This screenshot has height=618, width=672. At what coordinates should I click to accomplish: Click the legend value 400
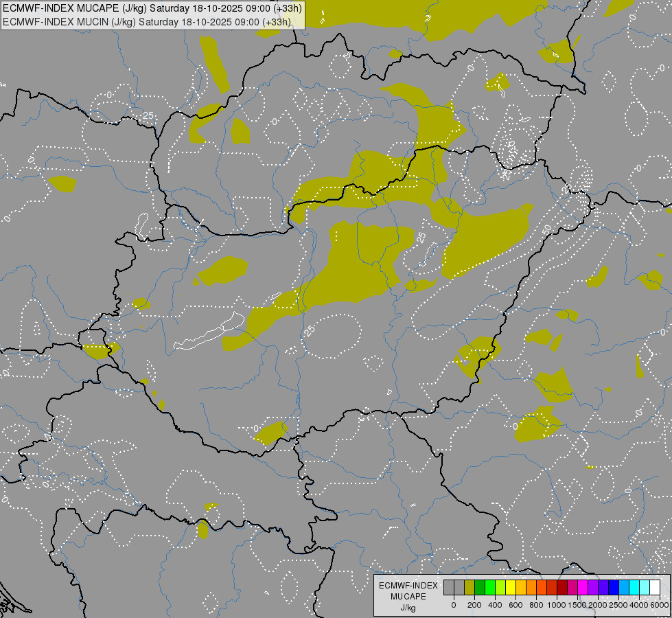pyautogui.click(x=495, y=605)
